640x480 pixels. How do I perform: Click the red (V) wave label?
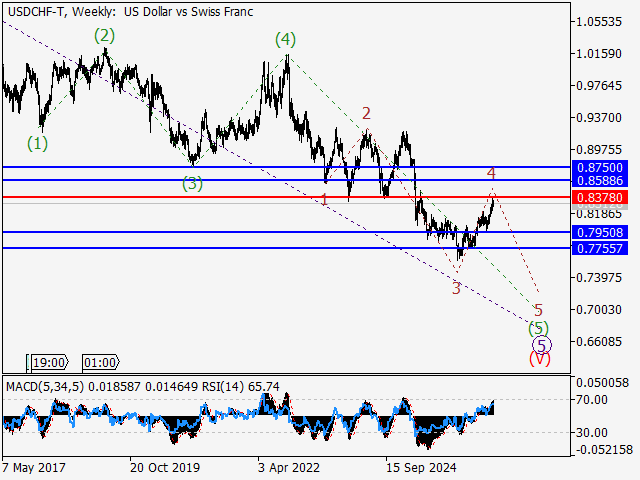[x=540, y=359]
